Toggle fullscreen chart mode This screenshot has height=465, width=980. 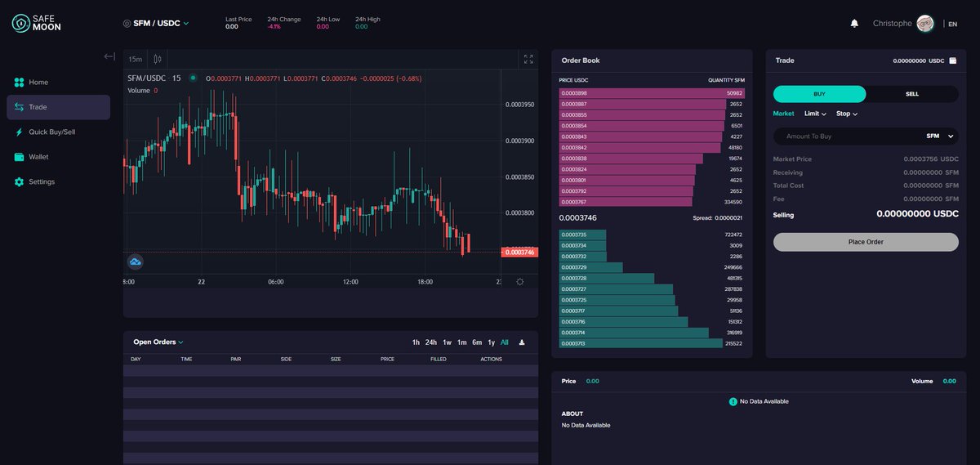pyautogui.click(x=528, y=59)
